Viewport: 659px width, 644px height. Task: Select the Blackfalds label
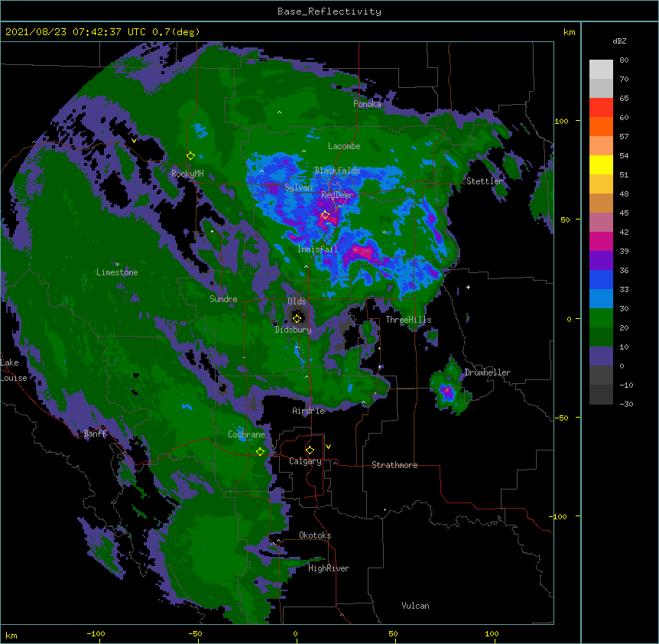tap(337, 171)
